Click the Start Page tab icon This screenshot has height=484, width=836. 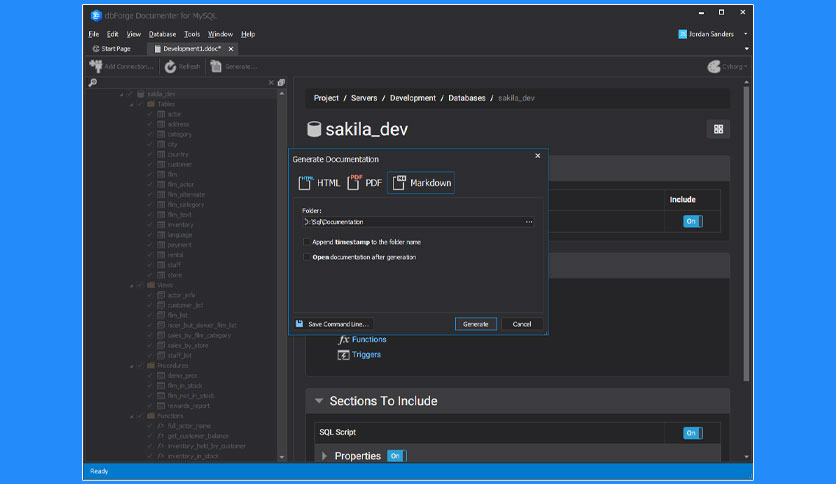(96, 49)
